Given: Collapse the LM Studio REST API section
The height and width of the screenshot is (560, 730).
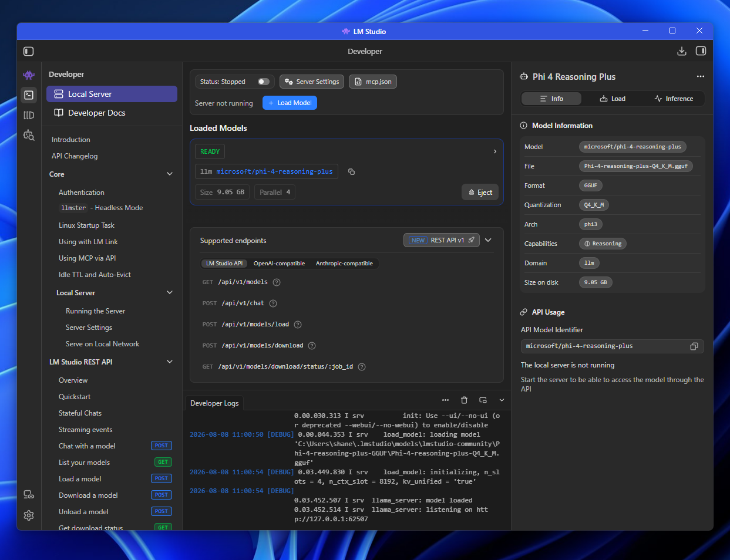Looking at the screenshot, I should [x=170, y=362].
